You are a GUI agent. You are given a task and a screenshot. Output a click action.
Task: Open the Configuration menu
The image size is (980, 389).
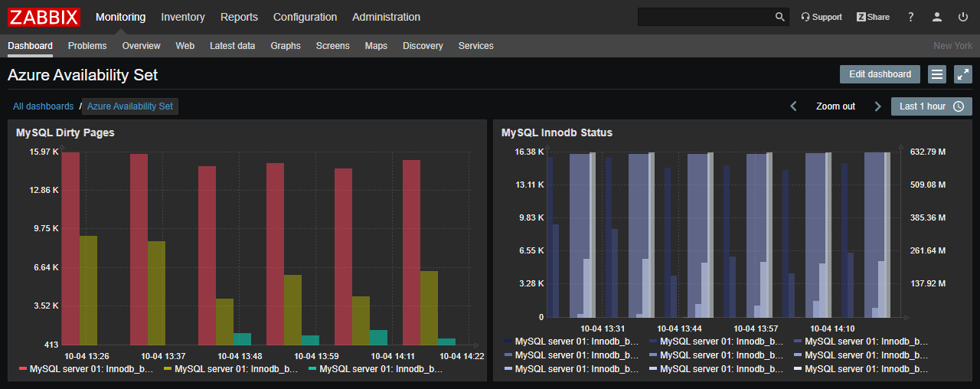tap(305, 17)
